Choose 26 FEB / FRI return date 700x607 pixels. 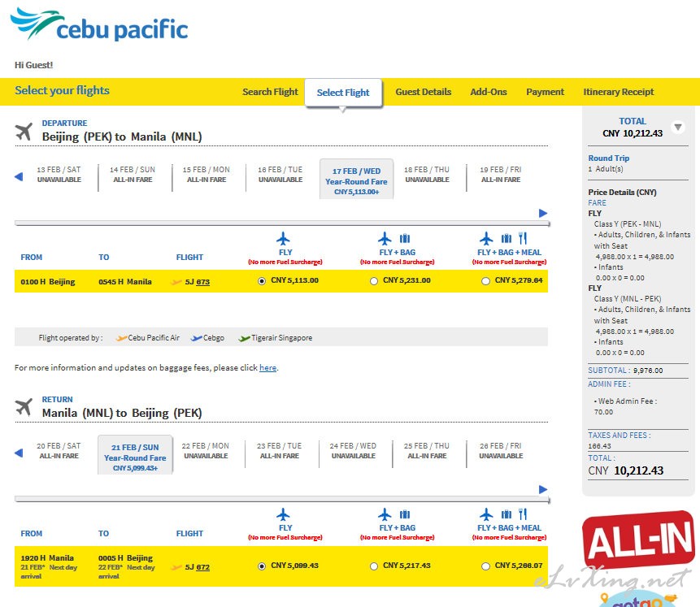(x=501, y=451)
